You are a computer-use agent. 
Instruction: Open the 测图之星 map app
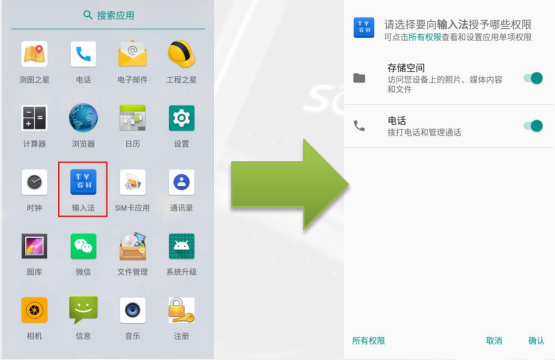coord(34,54)
